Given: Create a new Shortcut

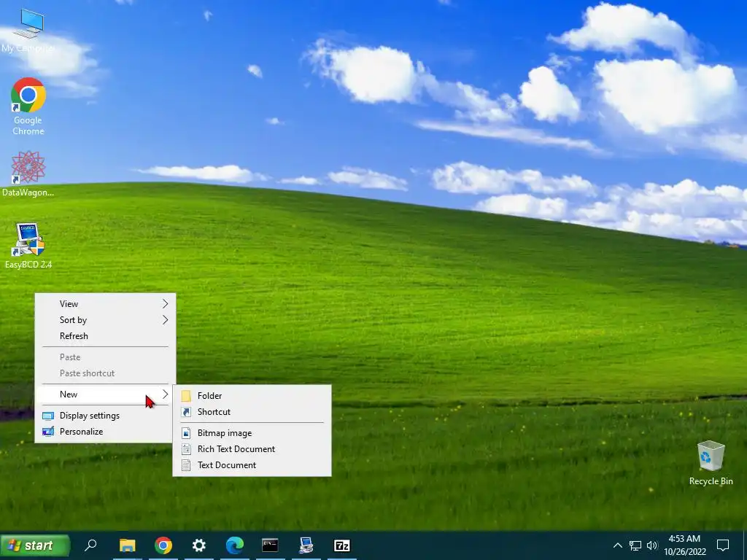Looking at the screenshot, I should 252,412.
